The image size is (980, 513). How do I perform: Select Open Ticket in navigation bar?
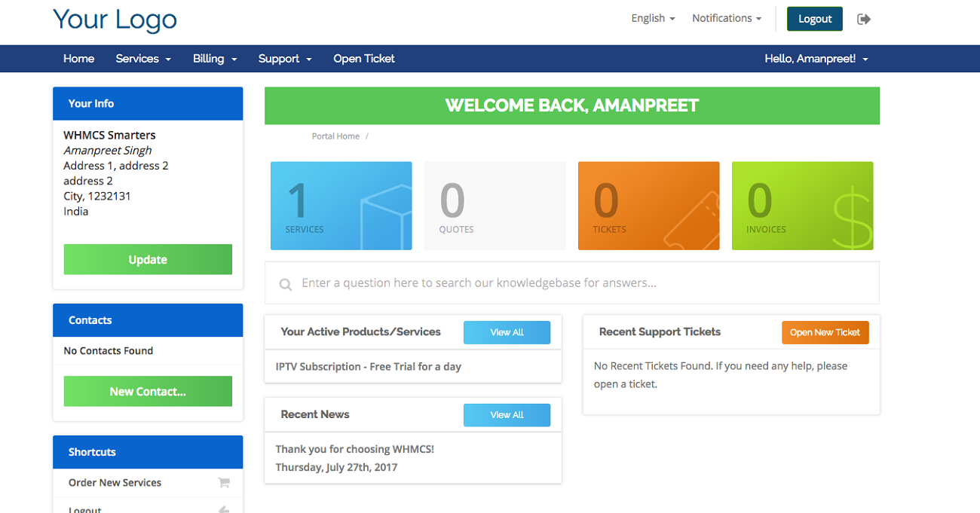[363, 59]
